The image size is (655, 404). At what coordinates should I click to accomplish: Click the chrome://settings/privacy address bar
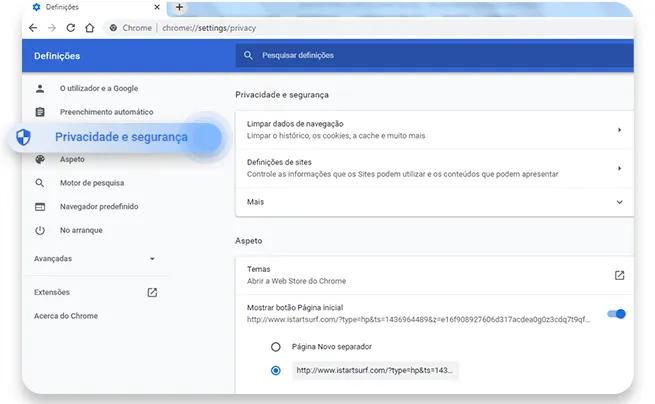click(209, 28)
